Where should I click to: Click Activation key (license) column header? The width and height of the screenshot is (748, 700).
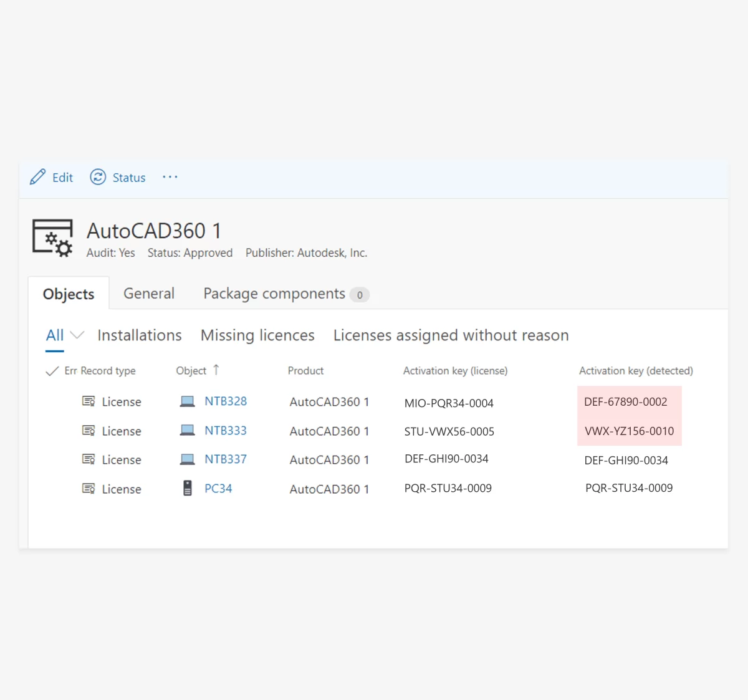[x=455, y=371]
